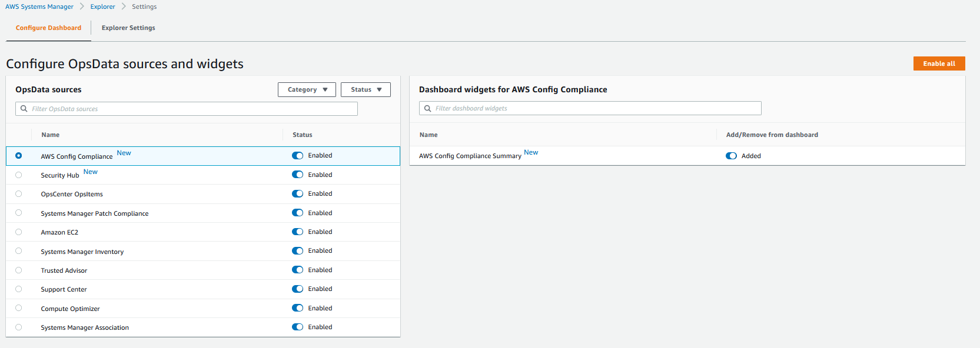This screenshot has width=980, height=348.
Task: Select Amazon EC2 radio button
Action: [19, 232]
